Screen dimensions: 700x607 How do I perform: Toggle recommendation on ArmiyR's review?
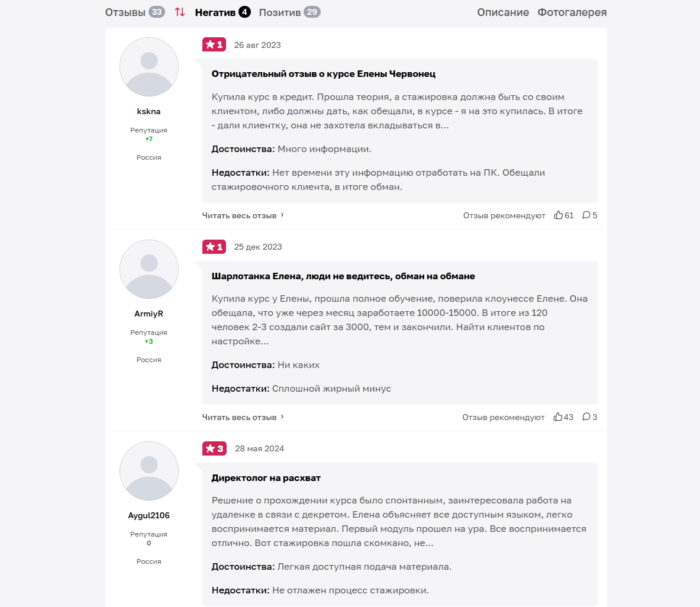(x=503, y=416)
